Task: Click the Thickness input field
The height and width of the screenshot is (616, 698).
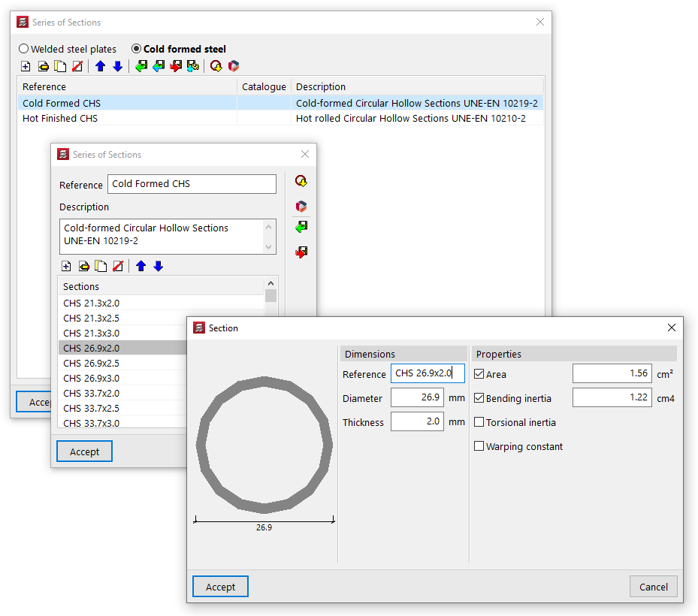Action: [x=417, y=421]
